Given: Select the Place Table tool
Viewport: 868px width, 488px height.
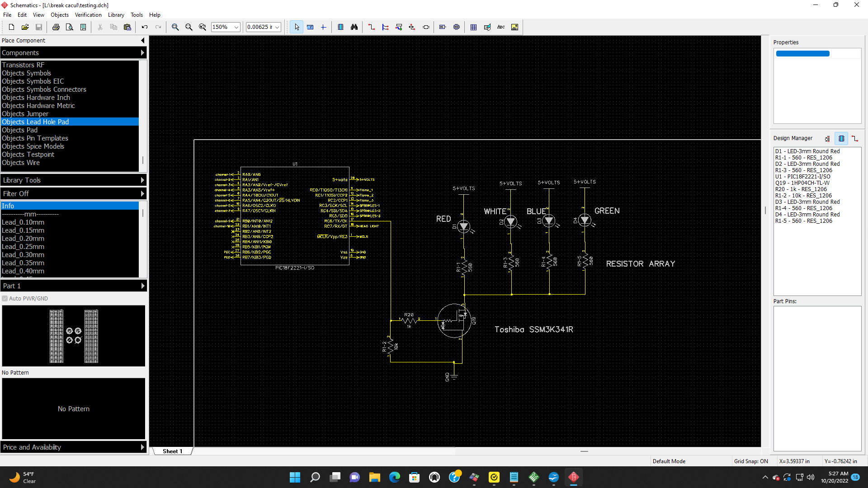Looking at the screenshot, I should point(473,27).
